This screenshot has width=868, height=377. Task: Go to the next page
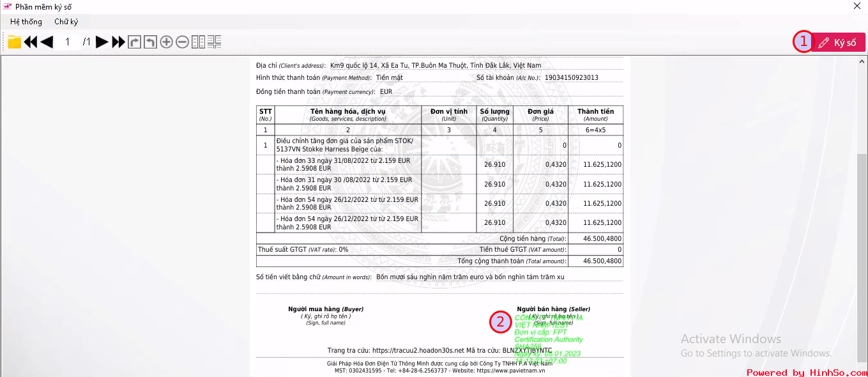point(102,42)
